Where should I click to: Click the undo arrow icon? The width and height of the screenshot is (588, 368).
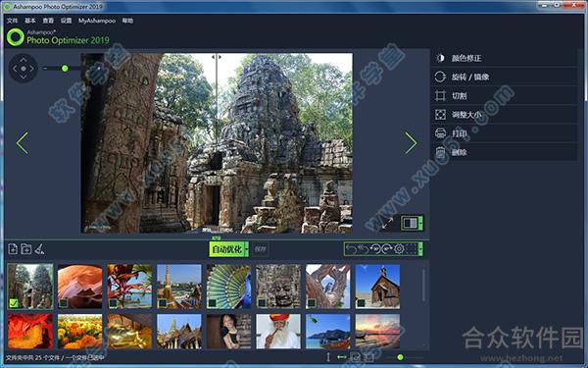click(x=351, y=249)
